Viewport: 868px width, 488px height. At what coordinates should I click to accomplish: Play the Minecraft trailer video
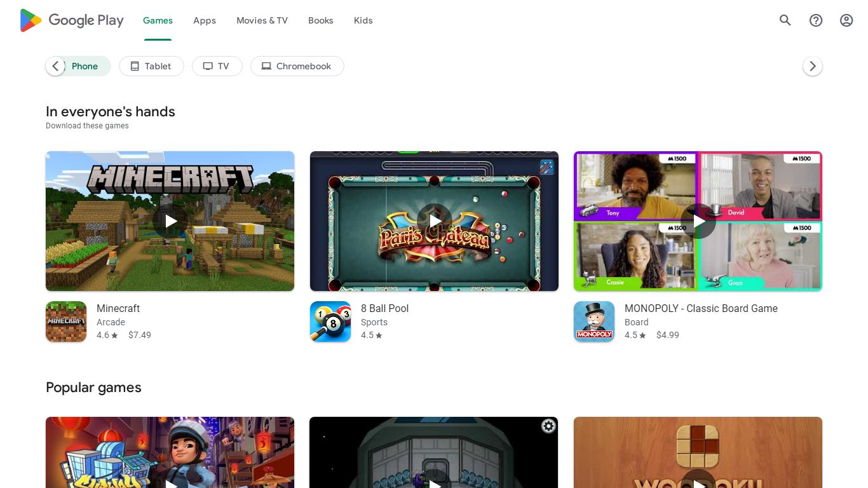170,221
